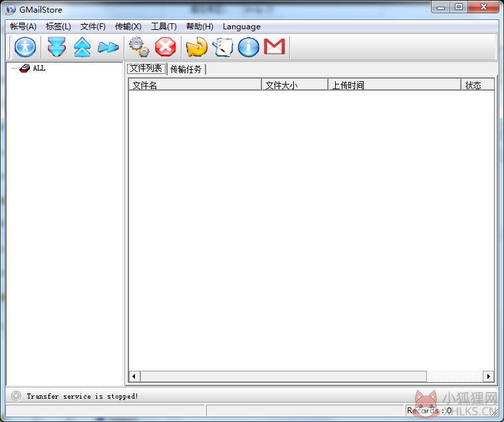Viewport: 504px width, 422px height.
Task: Minimize the GMailStore window
Action: (441, 7)
